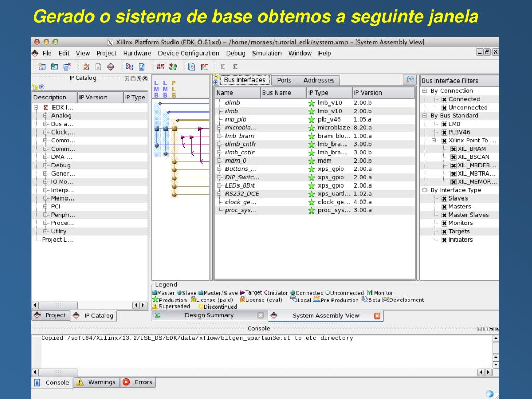This screenshot has width=532, height=399.
Task: Switch to the Design Summary tab
Action: click(x=209, y=315)
